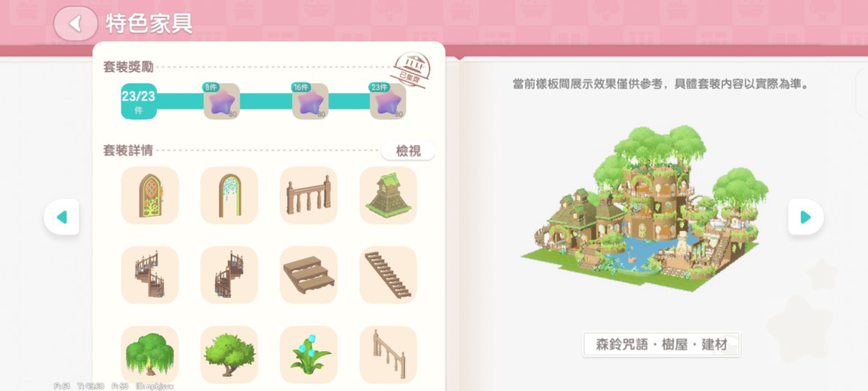Image resolution: width=868 pixels, height=391 pixels.
Task: Claim the 16件 star reward
Action: (x=310, y=101)
